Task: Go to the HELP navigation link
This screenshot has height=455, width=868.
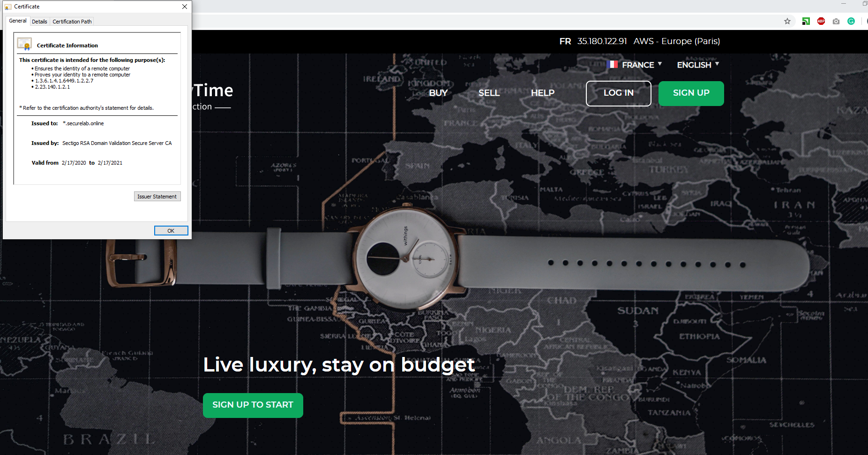Action: (543, 93)
